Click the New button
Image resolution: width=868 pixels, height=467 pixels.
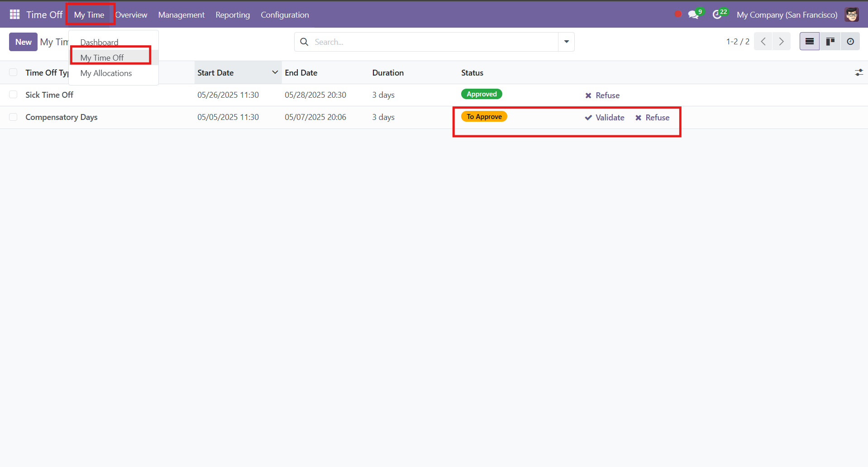coord(23,42)
